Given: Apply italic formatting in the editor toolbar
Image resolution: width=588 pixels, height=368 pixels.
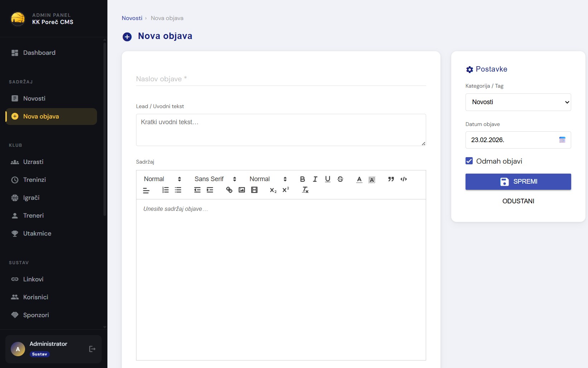Looking at the screenshot, I should click(x=315, y=179).
